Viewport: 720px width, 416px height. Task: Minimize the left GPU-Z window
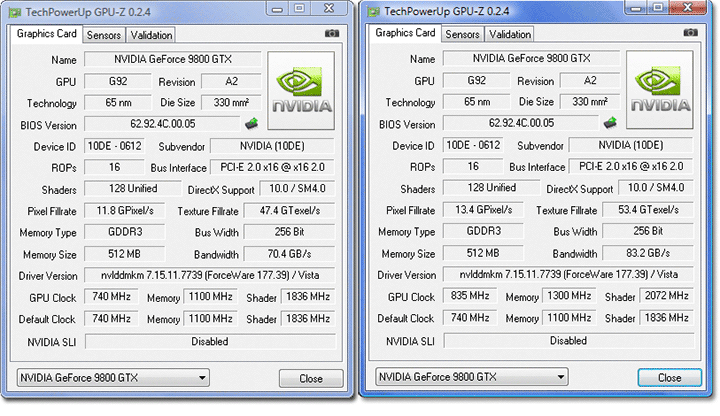[x=277, y=9]
